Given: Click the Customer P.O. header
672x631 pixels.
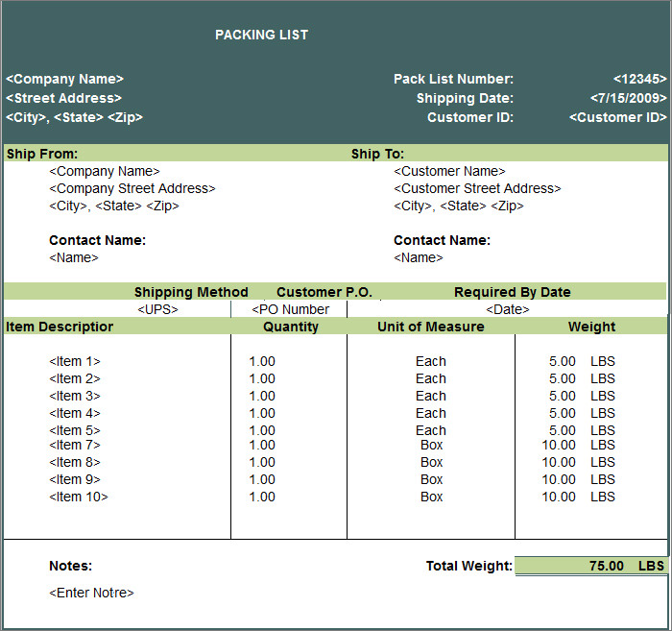Looking at the screenshot, I should coord(324,292).
